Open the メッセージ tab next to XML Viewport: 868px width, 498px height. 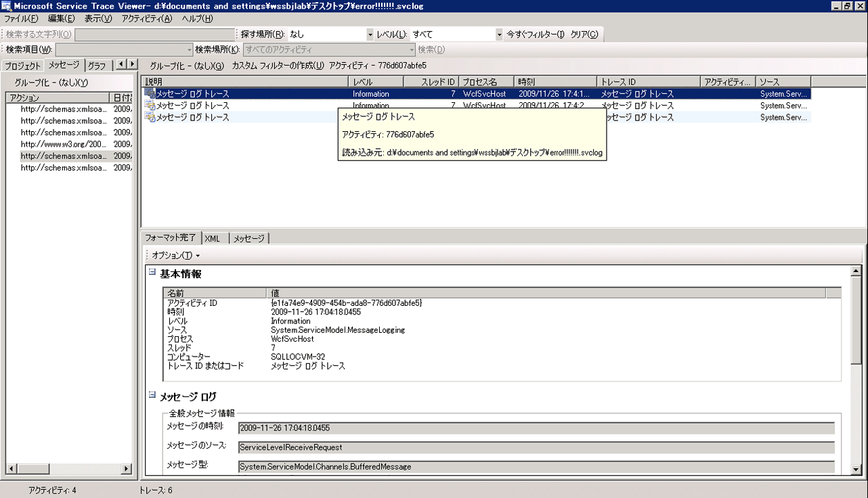click(249, 238)
